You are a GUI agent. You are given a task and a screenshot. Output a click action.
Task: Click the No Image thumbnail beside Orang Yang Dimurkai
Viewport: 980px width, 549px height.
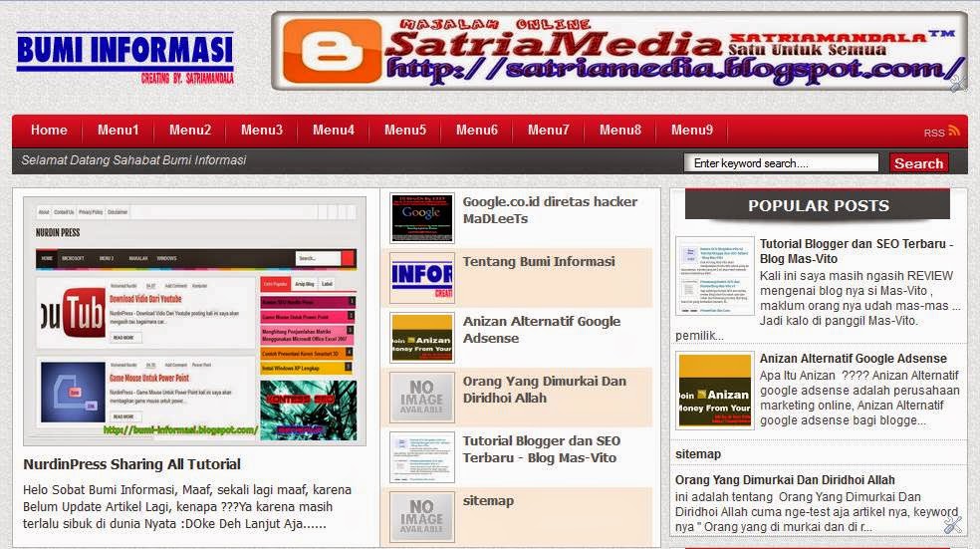tap(422, 398)
